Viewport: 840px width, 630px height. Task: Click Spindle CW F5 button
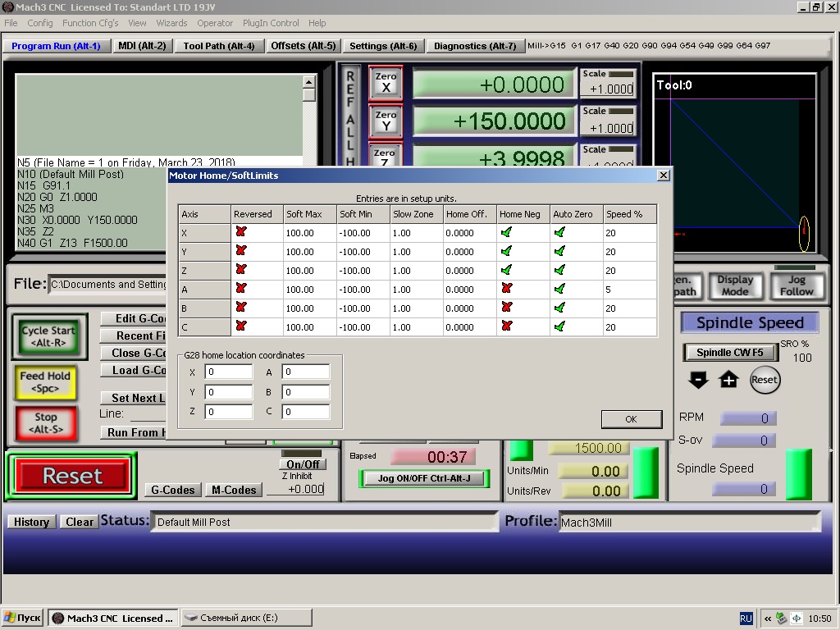click(729, 353)
